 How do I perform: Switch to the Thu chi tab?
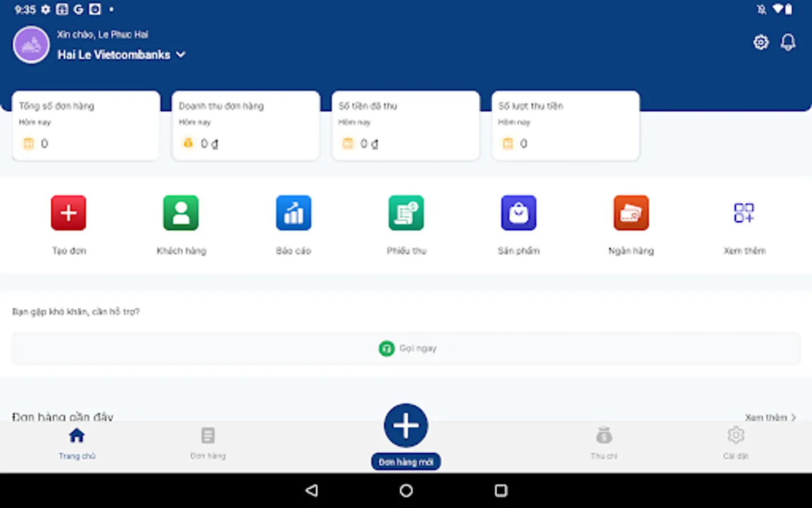pos(604,443)
